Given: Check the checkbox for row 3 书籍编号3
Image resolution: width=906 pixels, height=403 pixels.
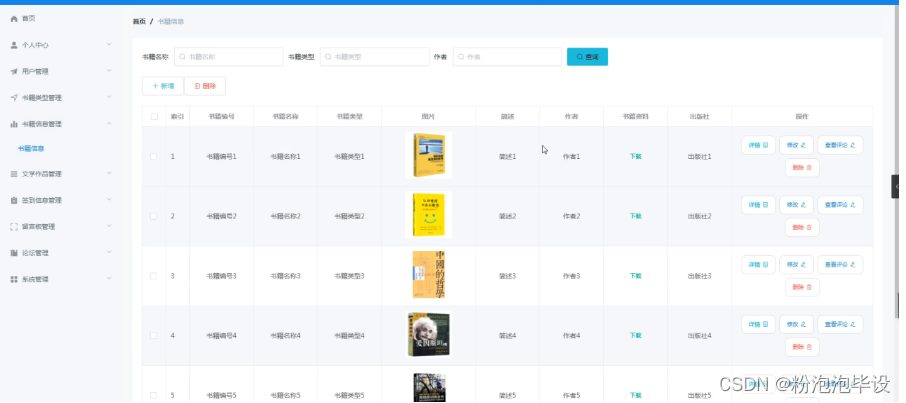Looking at the screenshot, I should [154, 276].
